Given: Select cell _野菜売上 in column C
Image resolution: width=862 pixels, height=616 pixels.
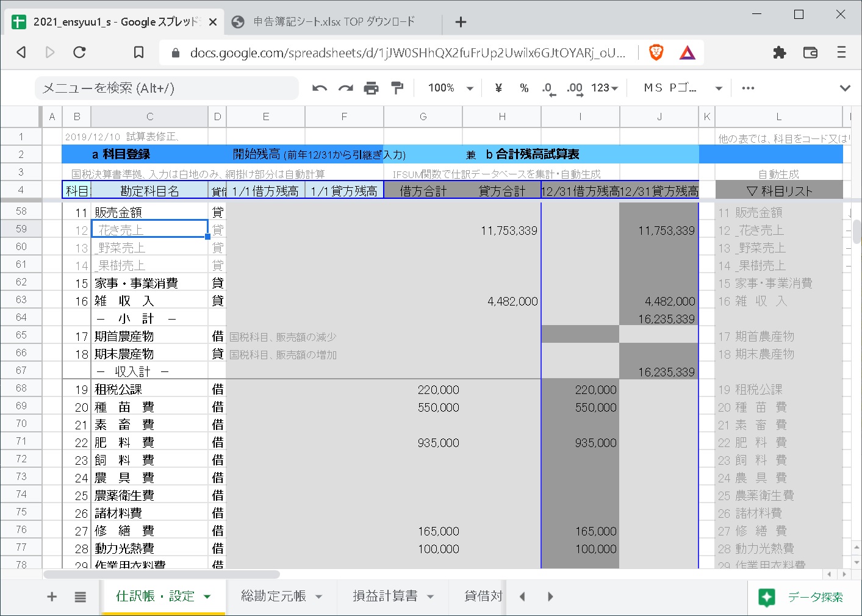Looking at the screenshot, I should click(149, 248).
